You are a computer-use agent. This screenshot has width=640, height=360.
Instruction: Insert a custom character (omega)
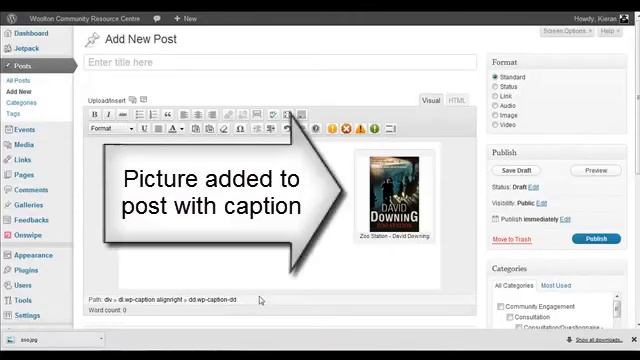pos(240,129)
